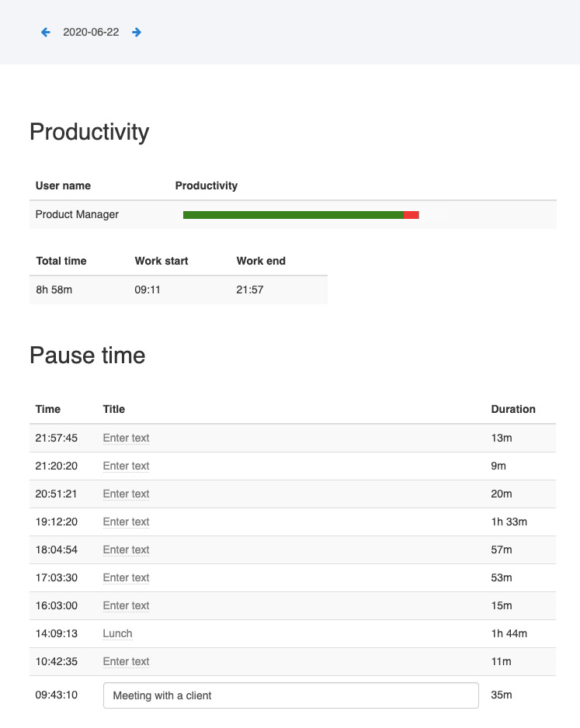Add title for the 18:04:54 pause

[126, 549]
